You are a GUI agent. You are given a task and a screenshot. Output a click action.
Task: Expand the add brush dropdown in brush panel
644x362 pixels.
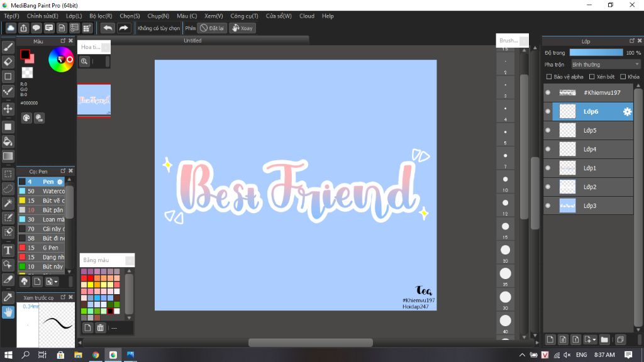[x=55, y=282]
